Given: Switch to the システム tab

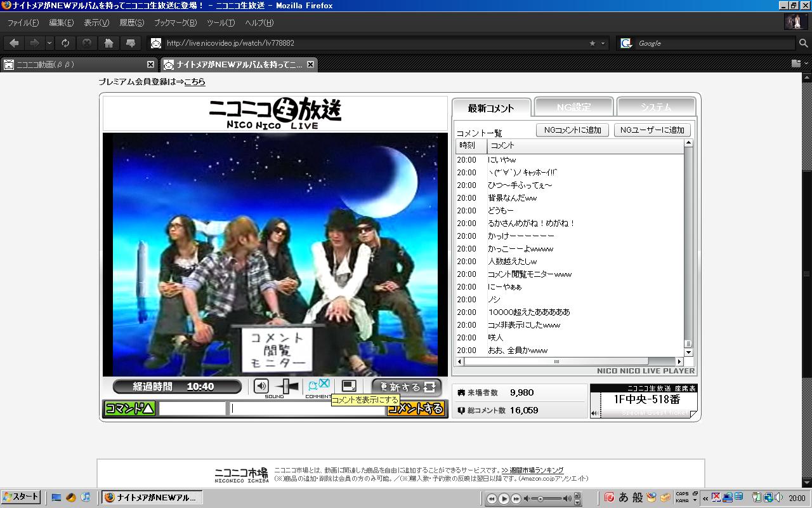Looking at the screenshot, I should point(656,107).
